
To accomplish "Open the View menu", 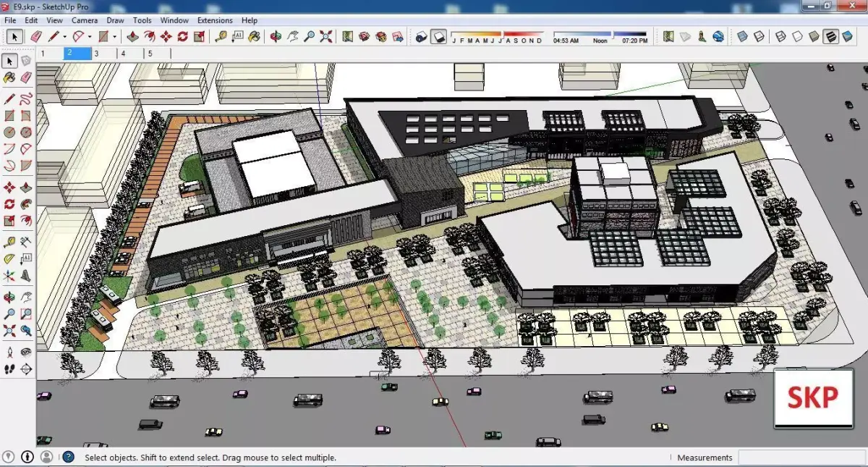I will tap(54, 20).
